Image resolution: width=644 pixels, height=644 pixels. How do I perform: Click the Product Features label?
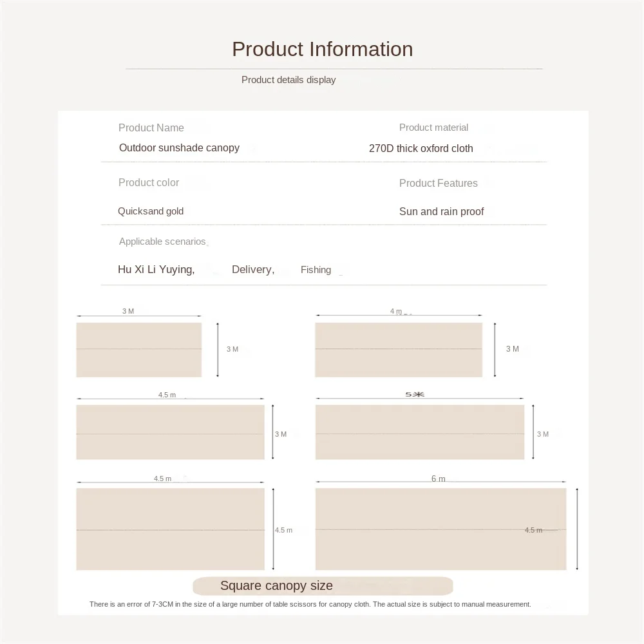[438, 183]
